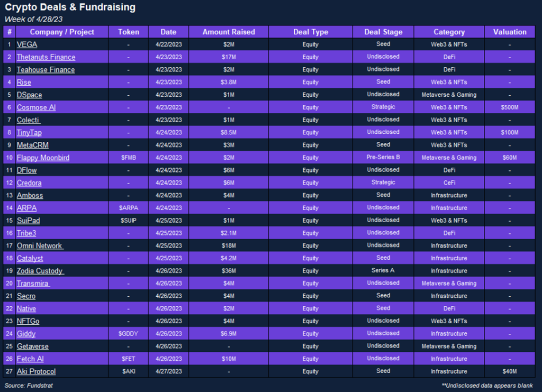The width and height of the screenshot is (542, 392).
Task: Open the DSpace link
Action: 30,95
